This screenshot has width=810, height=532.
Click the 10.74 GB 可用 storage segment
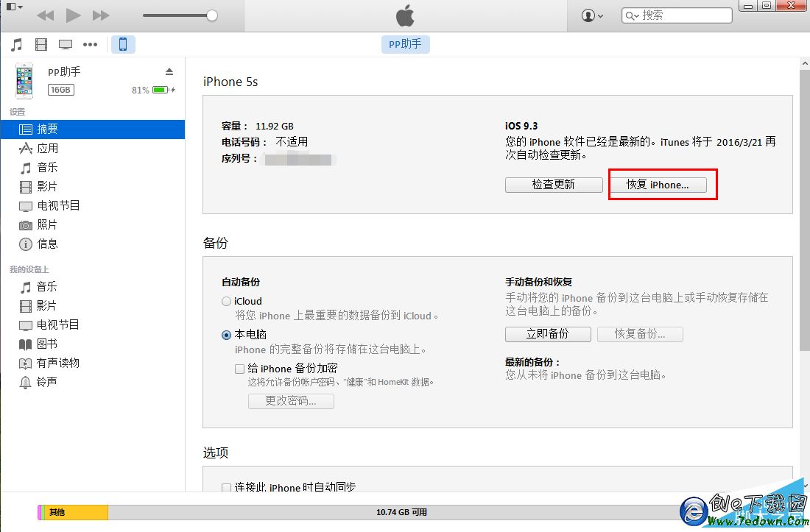(401, 512)
